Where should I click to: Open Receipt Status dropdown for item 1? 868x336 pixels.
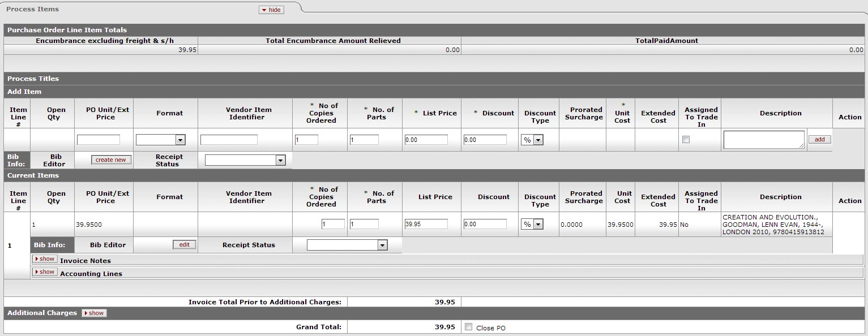coord(347,245)
